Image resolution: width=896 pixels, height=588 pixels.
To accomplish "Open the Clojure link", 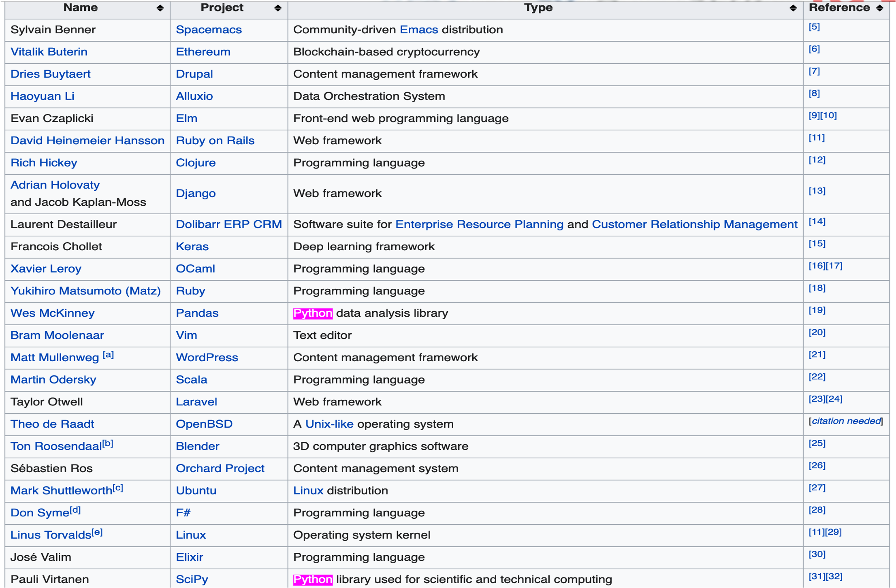I will point(196,163).
